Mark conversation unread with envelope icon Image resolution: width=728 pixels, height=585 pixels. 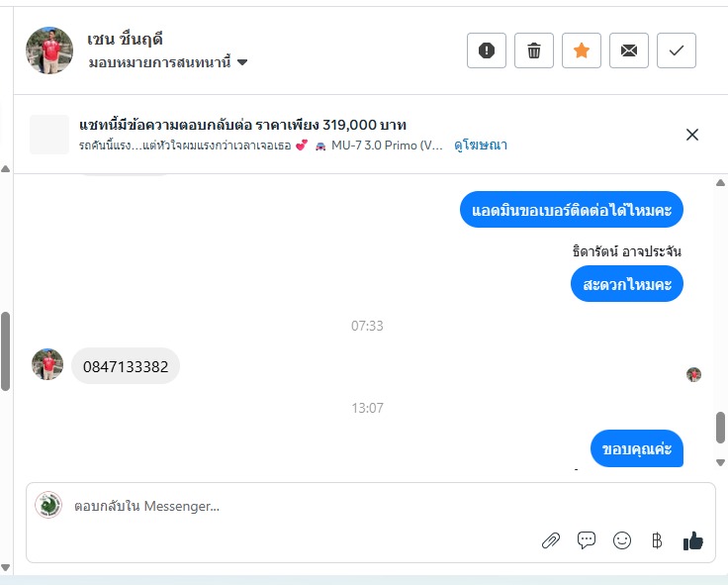pos(629,50)
